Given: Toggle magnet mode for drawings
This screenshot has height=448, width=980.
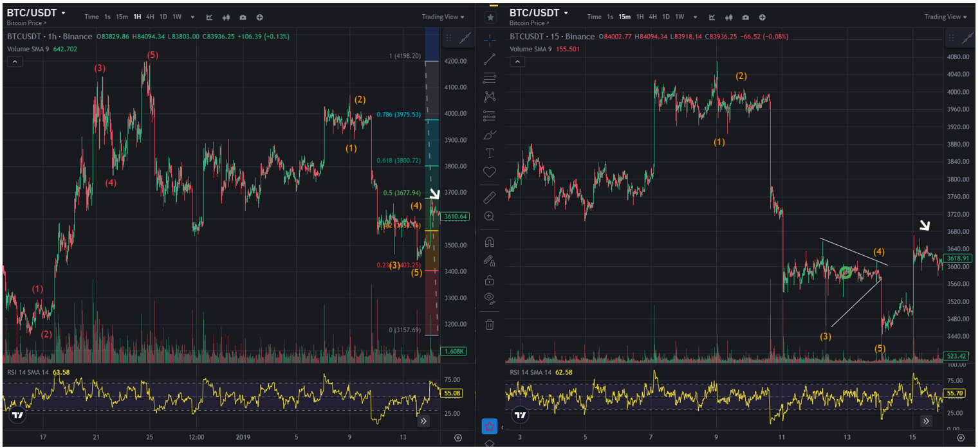Looking at the screenshot, I should (x=490, y=242).
